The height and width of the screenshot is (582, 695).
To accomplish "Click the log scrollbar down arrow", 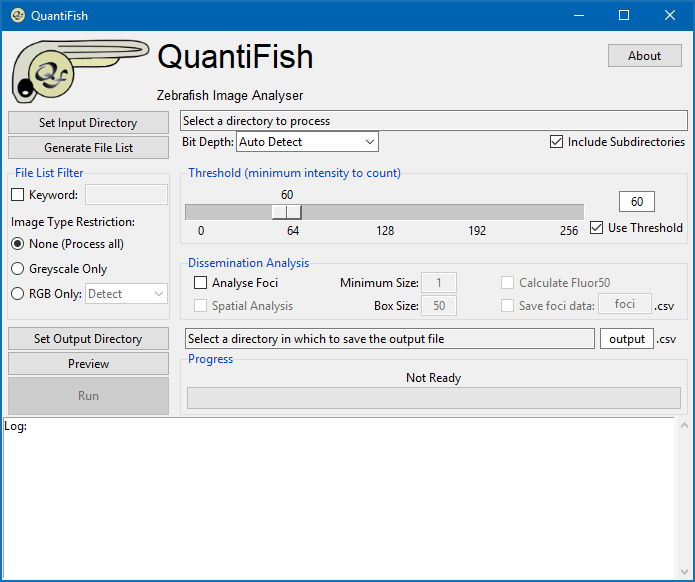I will click(x=684, y=572).
